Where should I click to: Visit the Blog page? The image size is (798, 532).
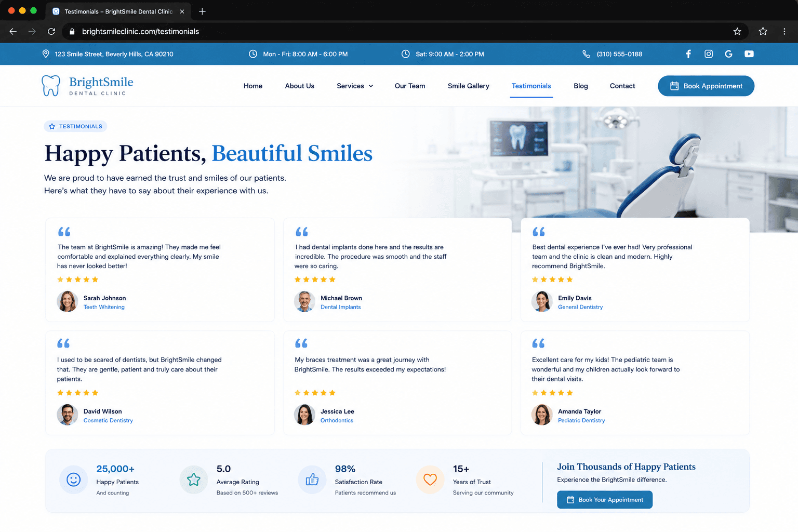click(581, 86)
